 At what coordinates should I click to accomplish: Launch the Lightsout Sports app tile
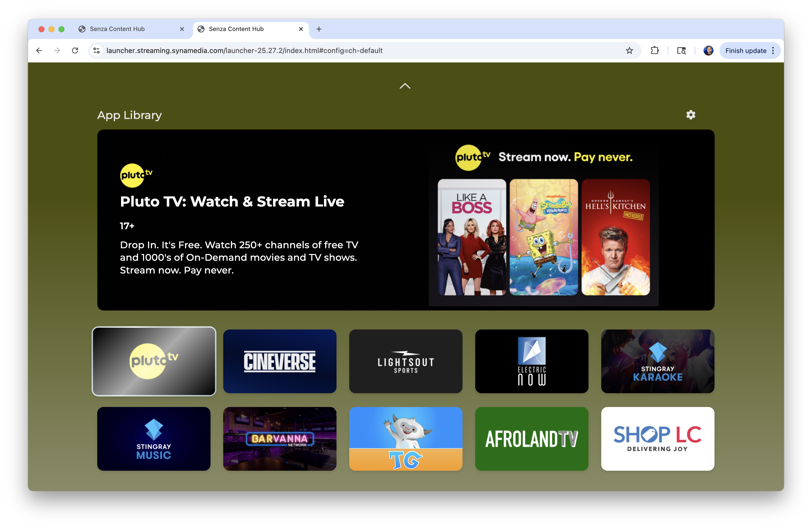(x=406, y=361)
